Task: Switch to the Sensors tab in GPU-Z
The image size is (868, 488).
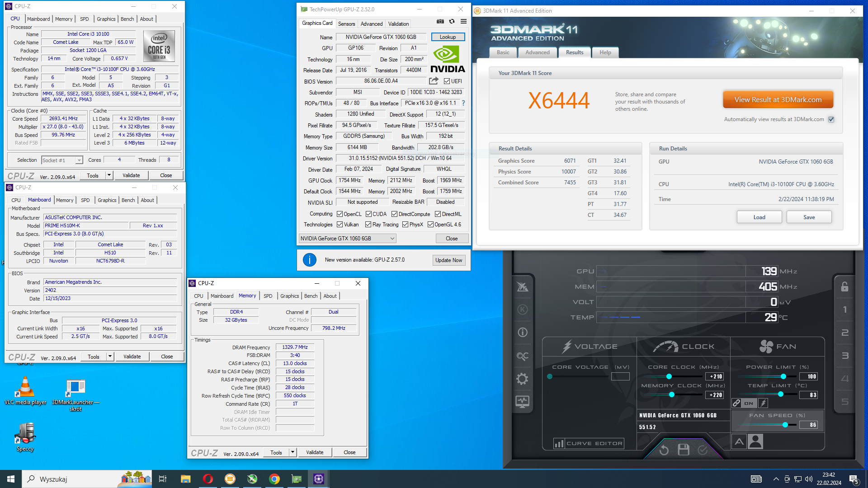Action: coord(347,23)
